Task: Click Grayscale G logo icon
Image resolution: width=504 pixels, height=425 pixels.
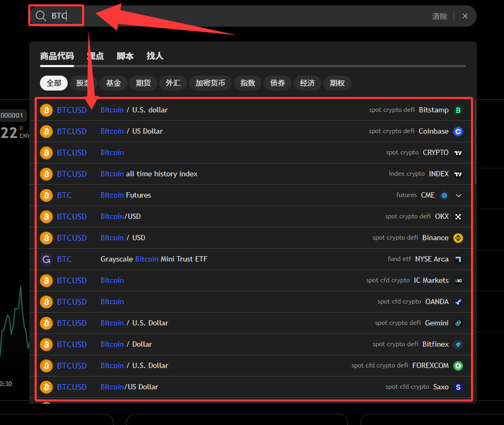Action: 46,259
